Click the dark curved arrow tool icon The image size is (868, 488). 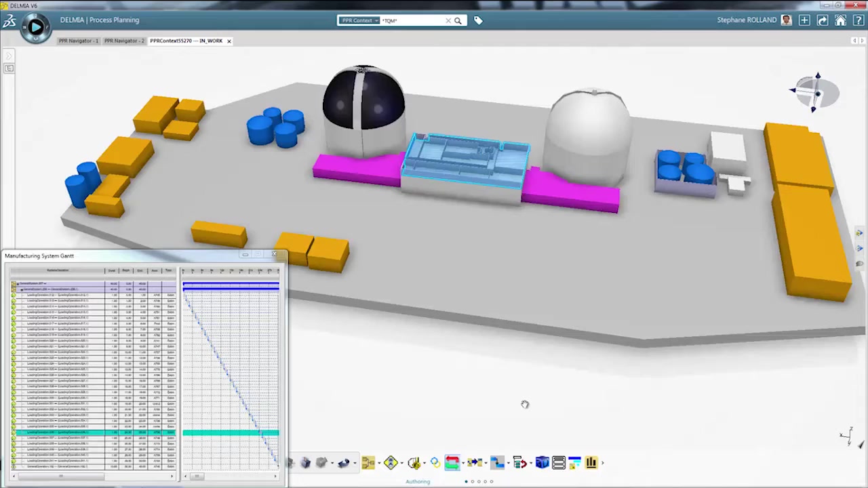click(344, 463)
